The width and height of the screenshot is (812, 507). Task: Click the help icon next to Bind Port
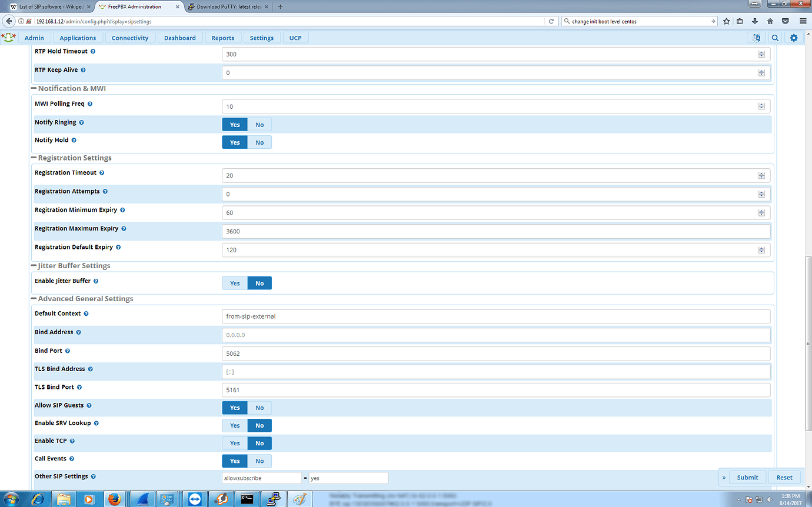pyautogui.click(x=68, y=351)
